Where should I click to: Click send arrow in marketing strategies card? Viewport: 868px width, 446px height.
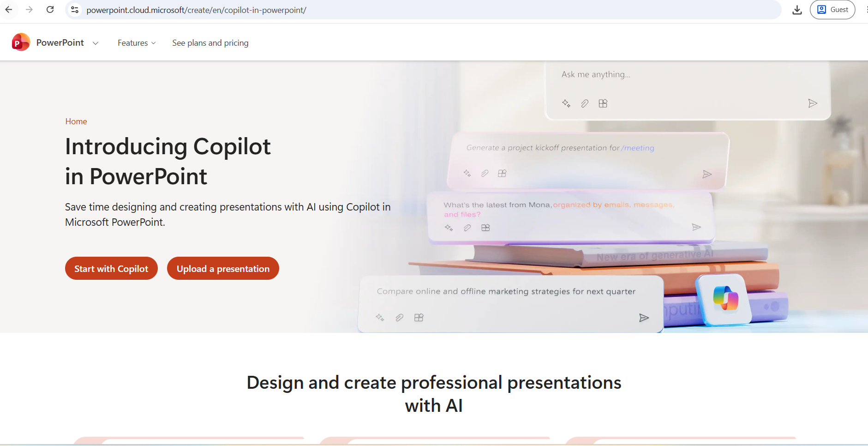(x=644, y=318)
